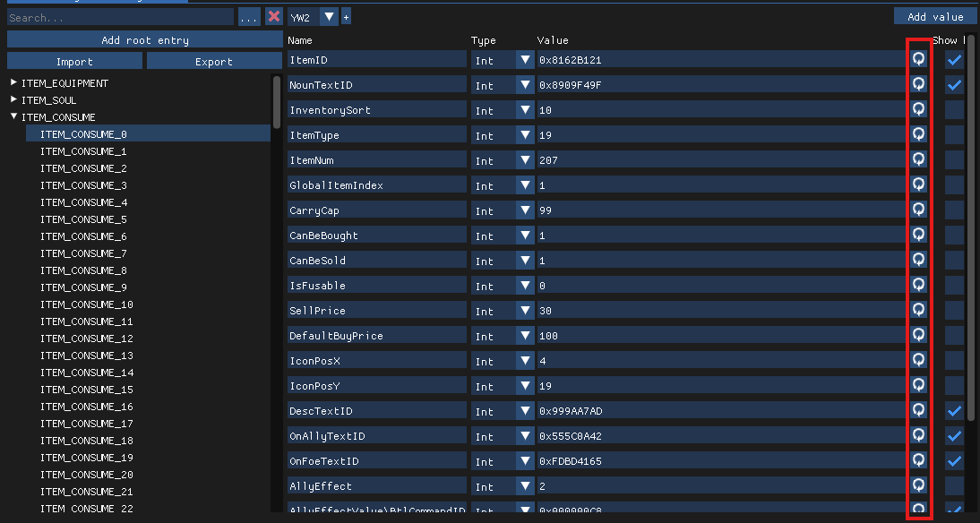Click the reset icon in the ItemType row
Image resolution: width=980 pixels, height=523 pixels.
pyautogui.click(x=918, y=133)
